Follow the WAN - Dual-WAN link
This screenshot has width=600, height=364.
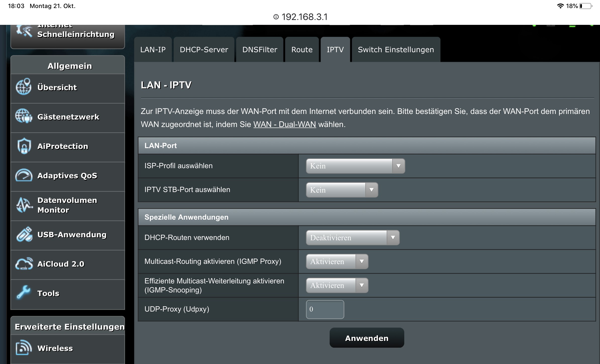click(284, 124)
